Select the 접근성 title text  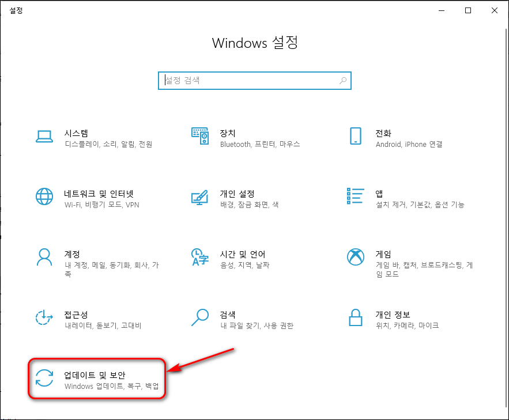(x=76, y=315)
